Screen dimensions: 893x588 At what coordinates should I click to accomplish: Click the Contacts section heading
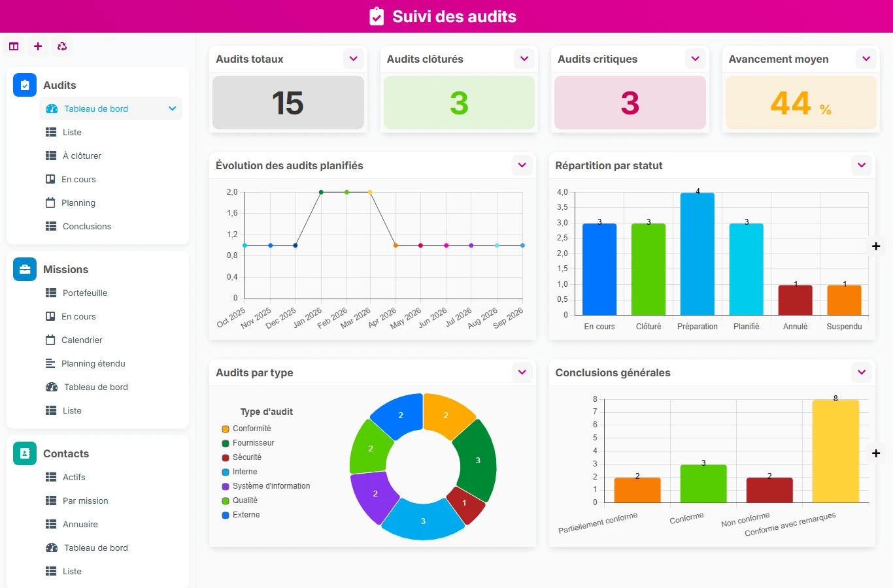[x=66, y=453]
